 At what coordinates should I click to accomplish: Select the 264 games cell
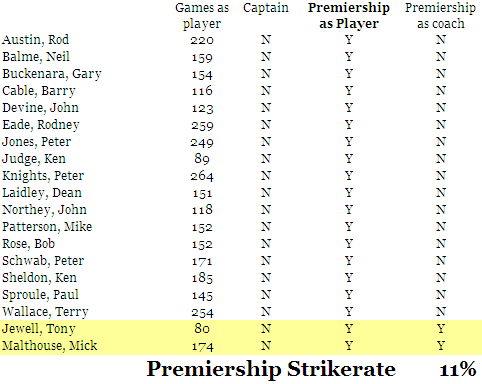coord(202,176)
